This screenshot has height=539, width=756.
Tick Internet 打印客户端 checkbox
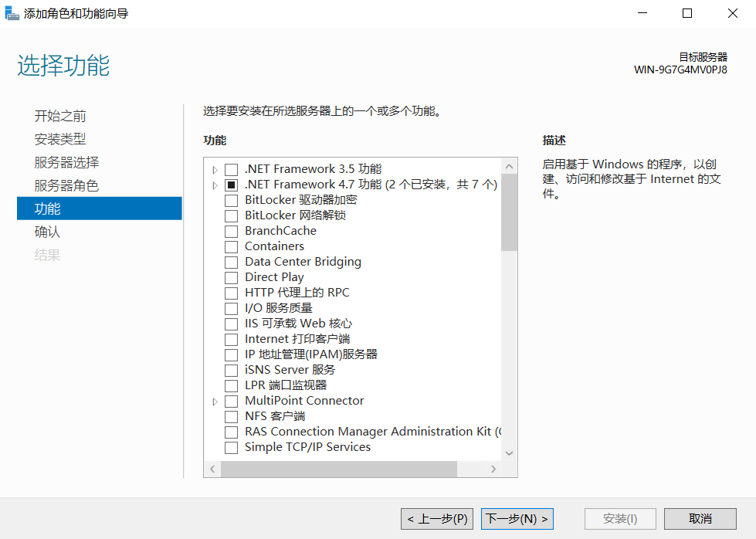point(232,340)
